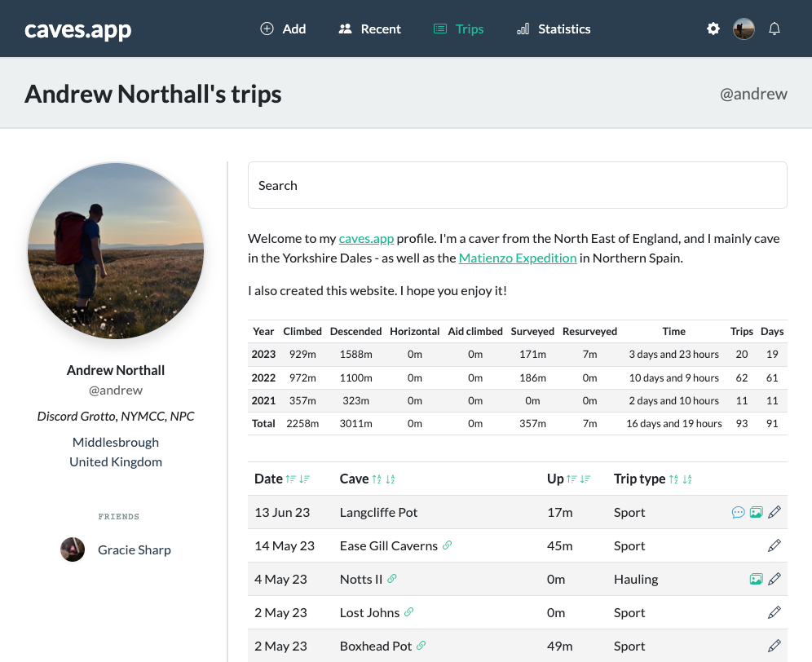Open settings via the gear icon
Viewport: 812px width, 662px height.
(x=713, y=29)
